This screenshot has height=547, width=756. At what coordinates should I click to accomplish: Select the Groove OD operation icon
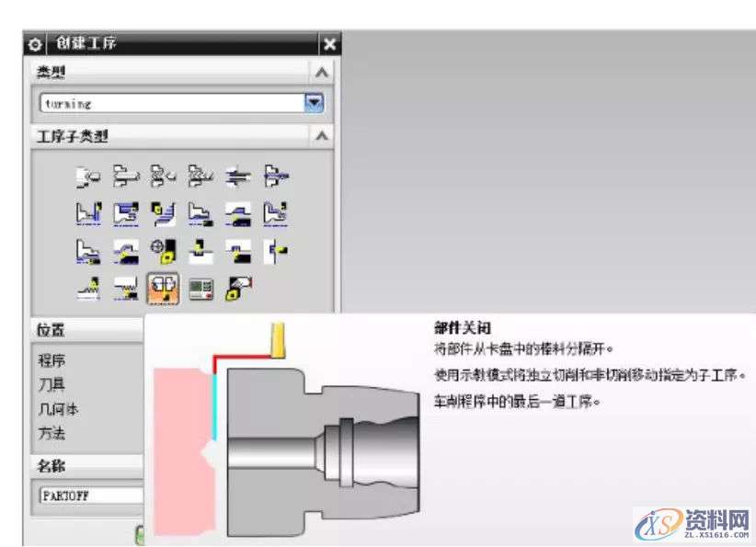pos(200,251)
